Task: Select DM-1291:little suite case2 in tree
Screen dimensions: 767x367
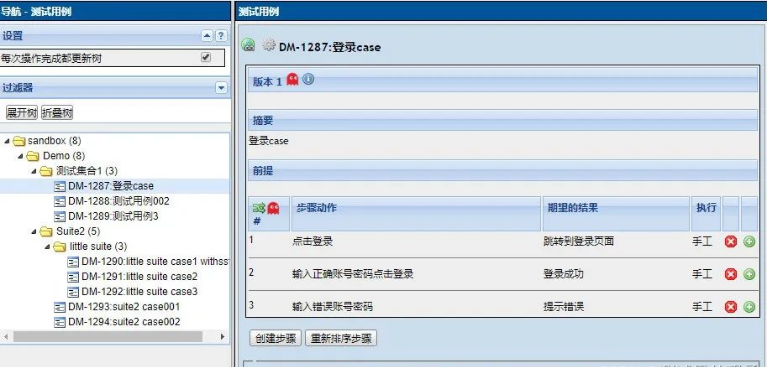Action: (x=139, y=276)
